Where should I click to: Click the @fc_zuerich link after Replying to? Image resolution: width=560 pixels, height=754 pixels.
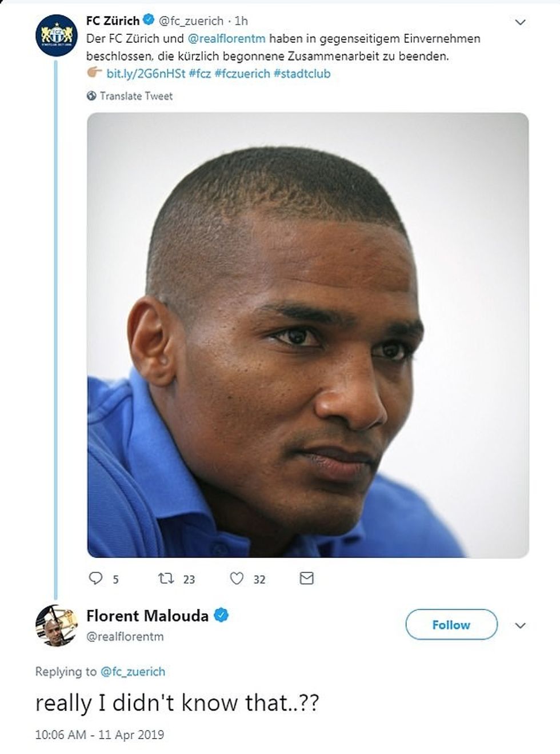(x=133, y=672)
